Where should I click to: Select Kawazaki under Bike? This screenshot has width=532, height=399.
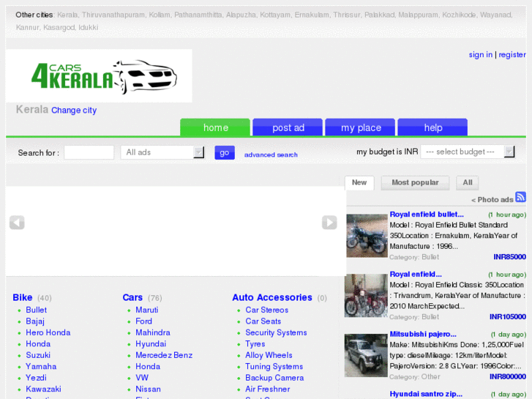[43, 389]
